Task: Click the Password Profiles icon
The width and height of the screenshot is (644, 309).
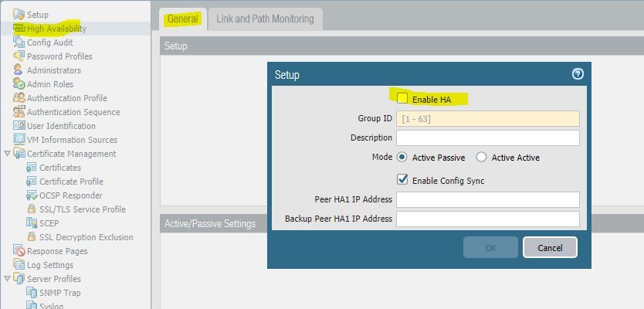Action: click(x=19, y=56)
